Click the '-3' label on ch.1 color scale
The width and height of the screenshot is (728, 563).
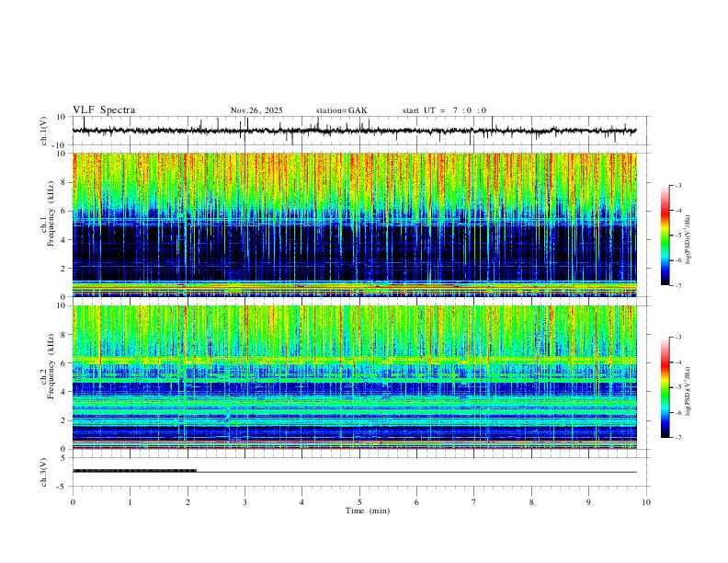pyautogui.click(x=677, y=185)
